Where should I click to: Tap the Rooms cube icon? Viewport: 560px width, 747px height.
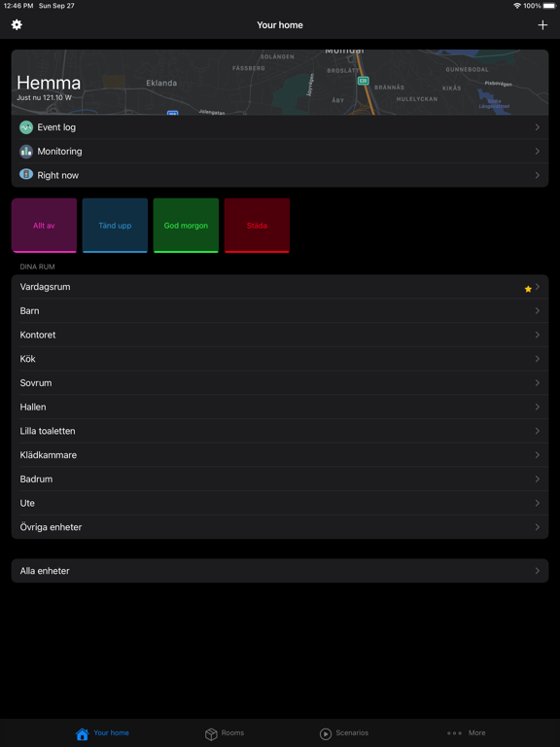tap(211, 733)
